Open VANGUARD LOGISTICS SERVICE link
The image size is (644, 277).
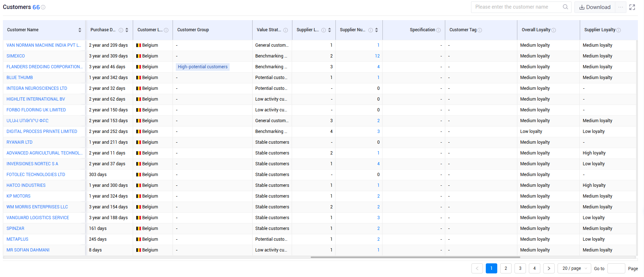click(38, 218)
